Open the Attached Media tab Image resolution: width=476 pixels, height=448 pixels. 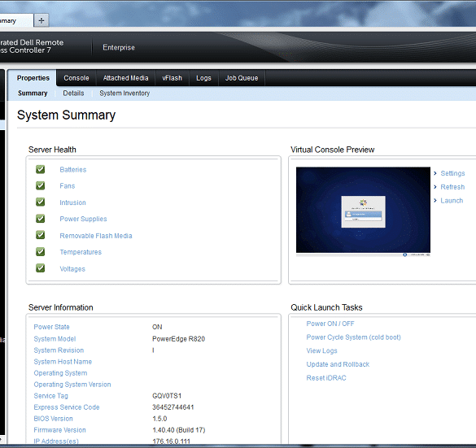[x=125, y=78]
